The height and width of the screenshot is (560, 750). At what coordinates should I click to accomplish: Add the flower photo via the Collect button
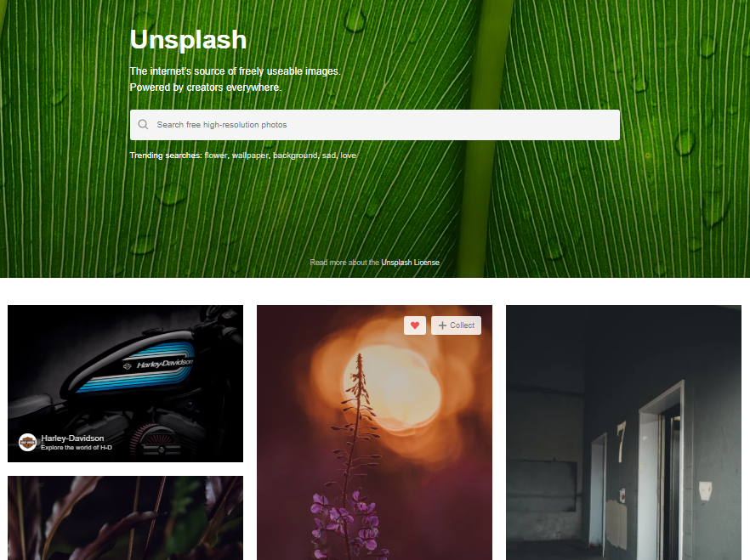click(x=456, y=325)
